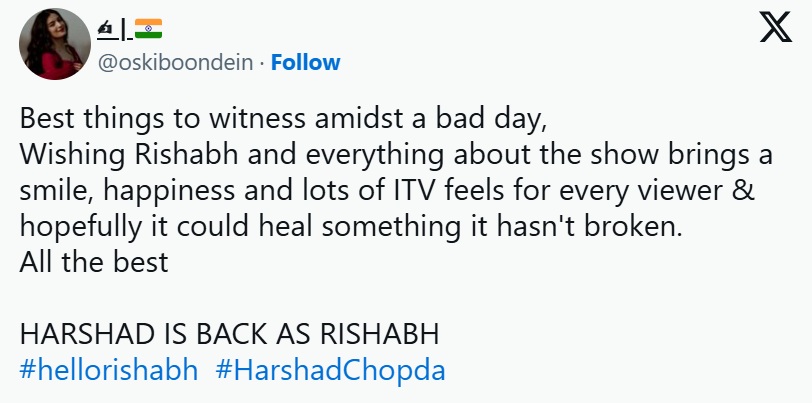812x403 pixels.
Task: Open the #hellorishabh hashtag
Action: [109, 369]
